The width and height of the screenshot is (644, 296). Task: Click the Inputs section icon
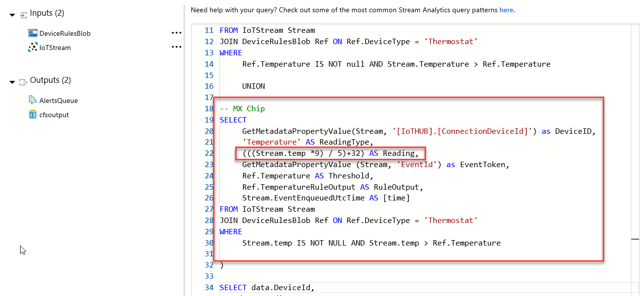23,15
